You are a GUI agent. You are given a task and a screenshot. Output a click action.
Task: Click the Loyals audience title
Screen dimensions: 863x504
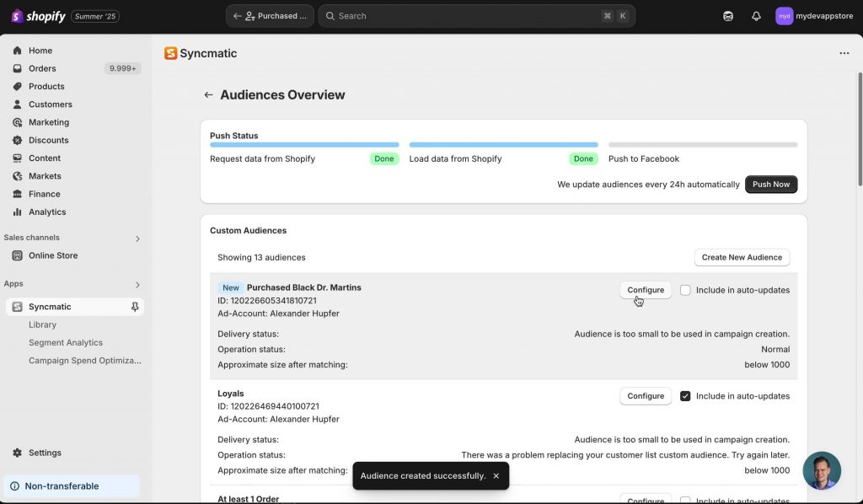coord(231,394)
